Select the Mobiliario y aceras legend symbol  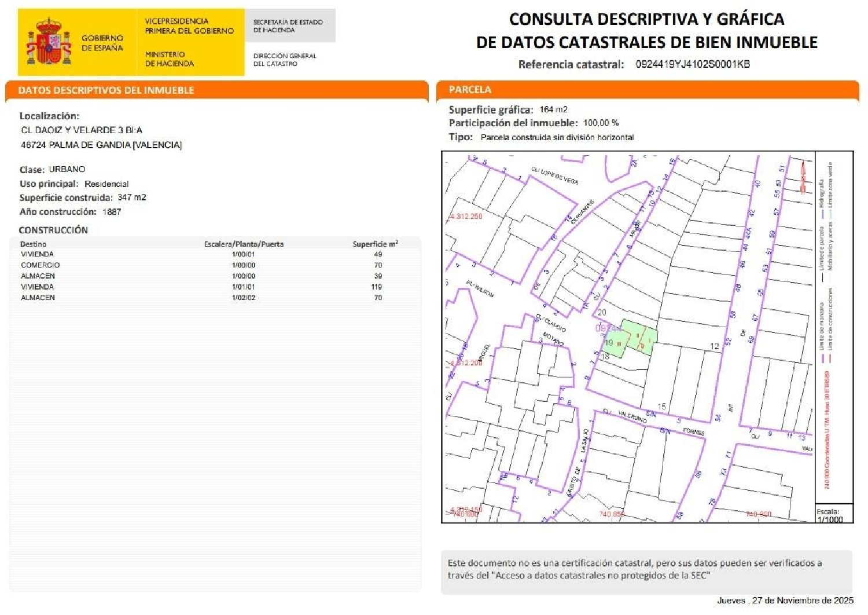830,275
